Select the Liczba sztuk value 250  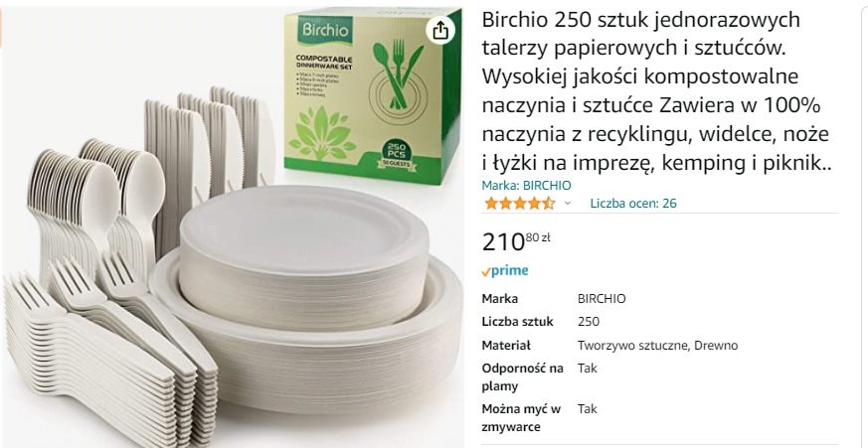click(589, 322)
